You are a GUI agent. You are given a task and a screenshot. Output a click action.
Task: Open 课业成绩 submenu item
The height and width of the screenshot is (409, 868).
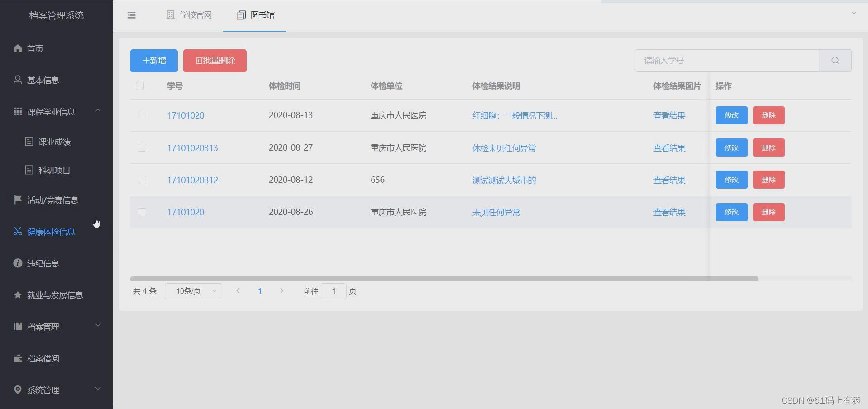tap(56, 142)
